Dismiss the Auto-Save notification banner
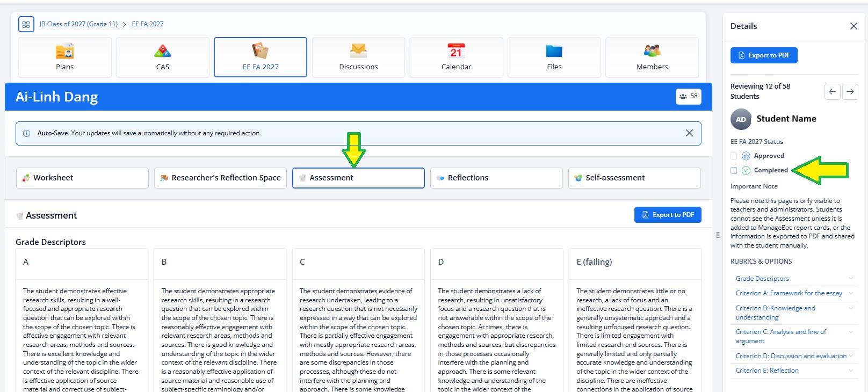The width and height of the screenshot is (868, 392). (x=689, y=133)
